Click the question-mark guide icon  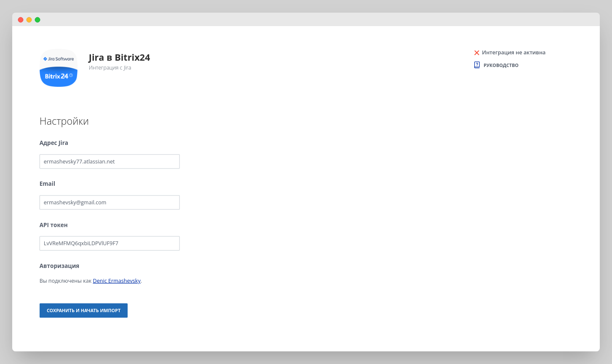477,65
